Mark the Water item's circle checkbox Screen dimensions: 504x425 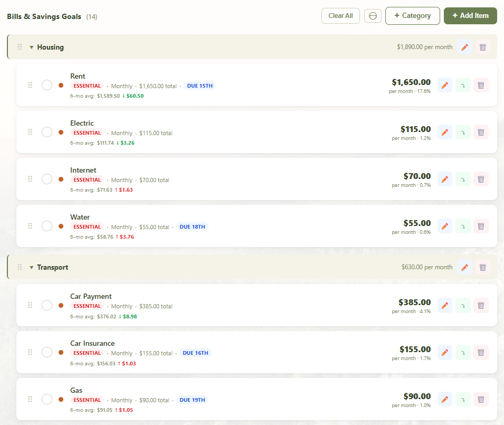[47, 226]
